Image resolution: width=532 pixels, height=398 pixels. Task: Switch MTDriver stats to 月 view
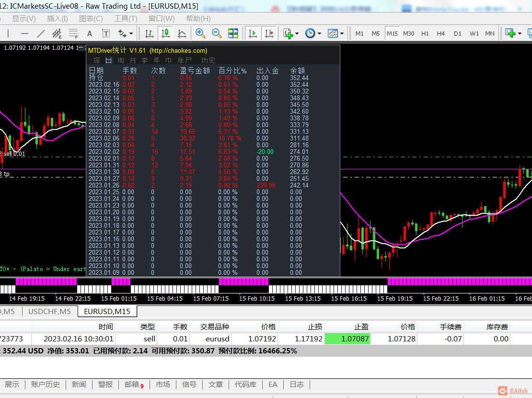pyautogui.click(x=133, y=60)
